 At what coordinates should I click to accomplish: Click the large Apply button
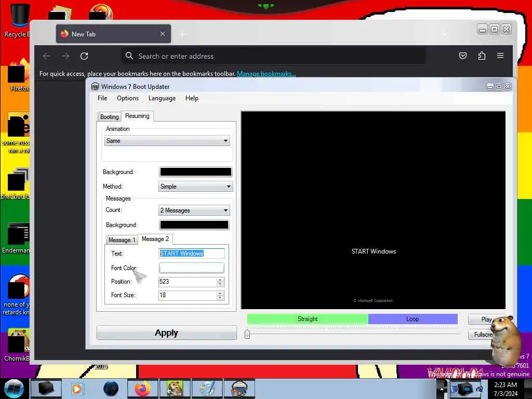(x=167, y=333)
